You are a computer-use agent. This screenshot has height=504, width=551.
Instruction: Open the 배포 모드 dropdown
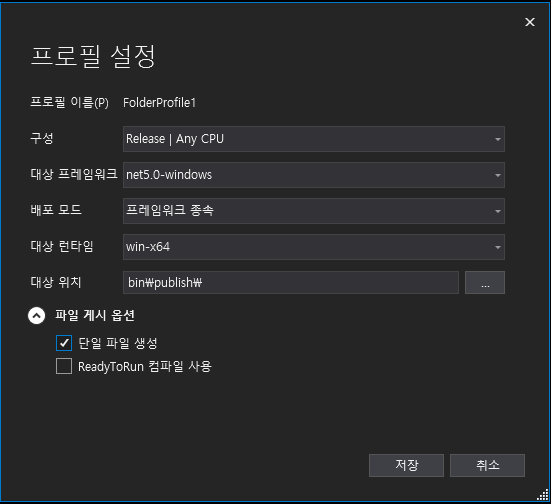coord(314,211)
